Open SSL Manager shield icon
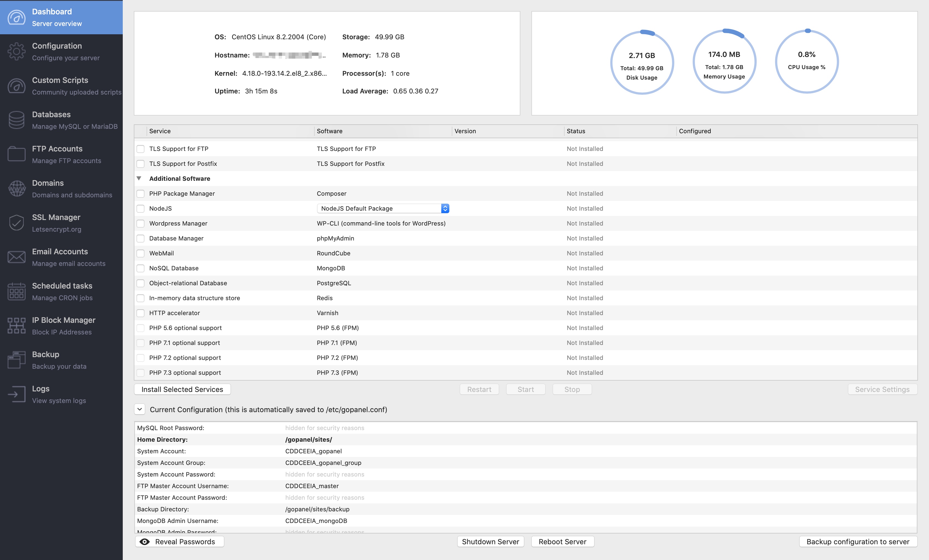The width and height of the screenshot is (929, 560). click(x=17, y=223)
